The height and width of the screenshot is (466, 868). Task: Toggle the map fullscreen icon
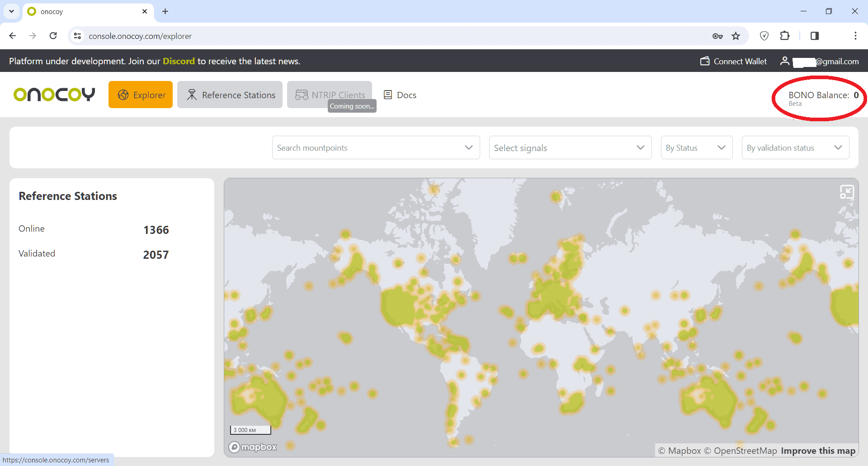847,192
